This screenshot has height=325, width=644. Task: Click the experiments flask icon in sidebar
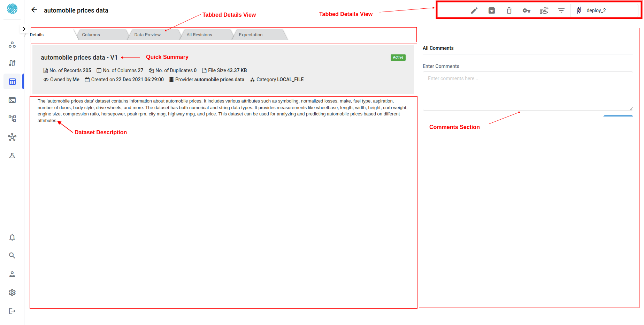click(x=12, y=156)
